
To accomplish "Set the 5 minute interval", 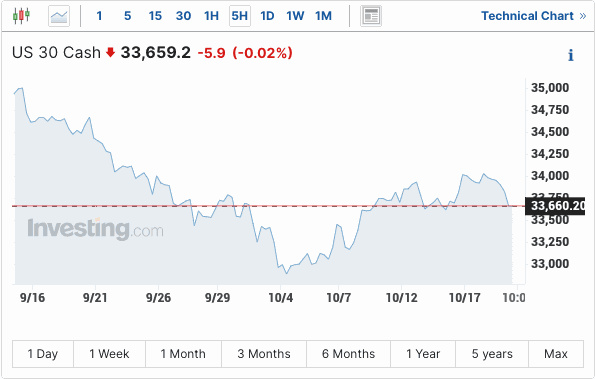I will click(127, 16).
